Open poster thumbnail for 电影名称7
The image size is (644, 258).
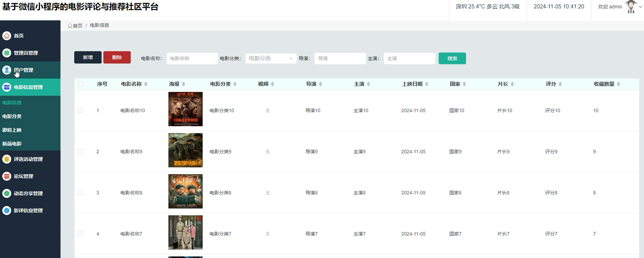tap(186, 233)
